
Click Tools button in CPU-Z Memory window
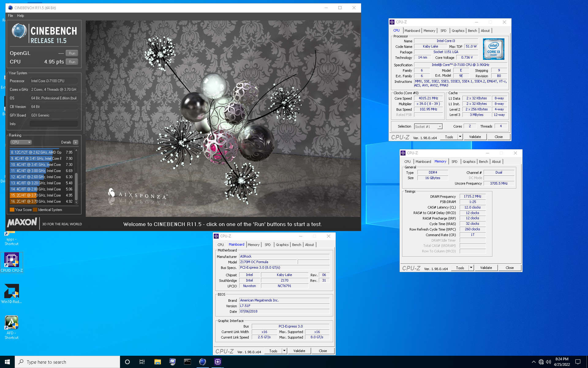460,268
